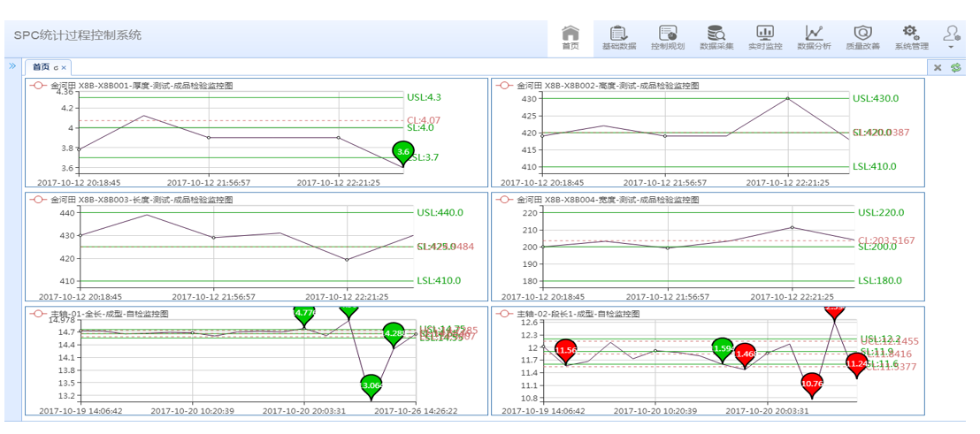Close the 首页 tab with its x
Screen dimensions: 980x434
point(64,68)
